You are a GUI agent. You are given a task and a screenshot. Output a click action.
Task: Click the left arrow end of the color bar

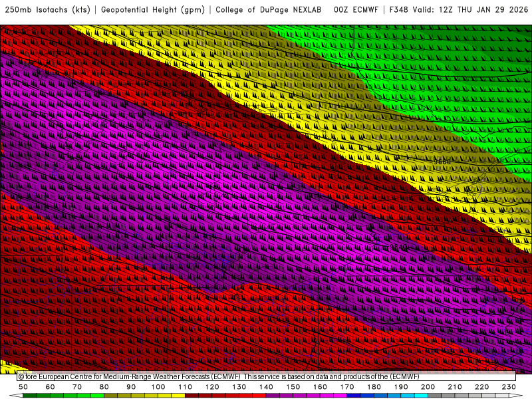16,396
